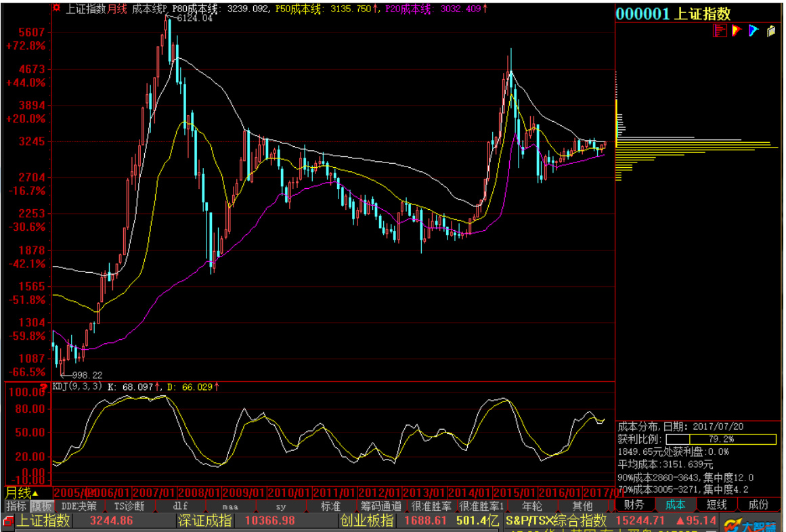The width and height of the screenshot is (786, 532).
Task: Click the 获利比例 79.2% progress bar
Action: 716,439
